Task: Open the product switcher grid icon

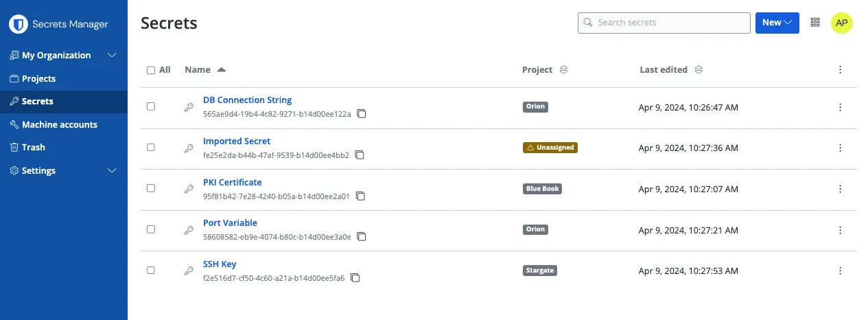Action: coord(815,23)
